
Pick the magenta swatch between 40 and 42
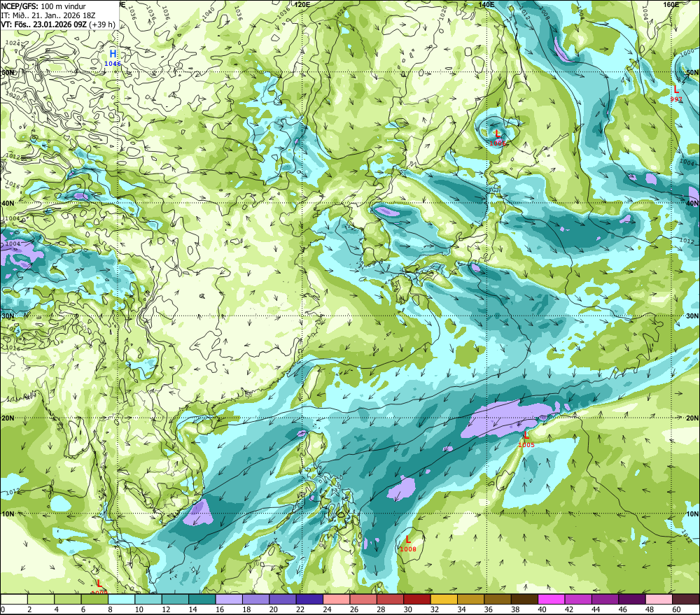pos(552,599)
